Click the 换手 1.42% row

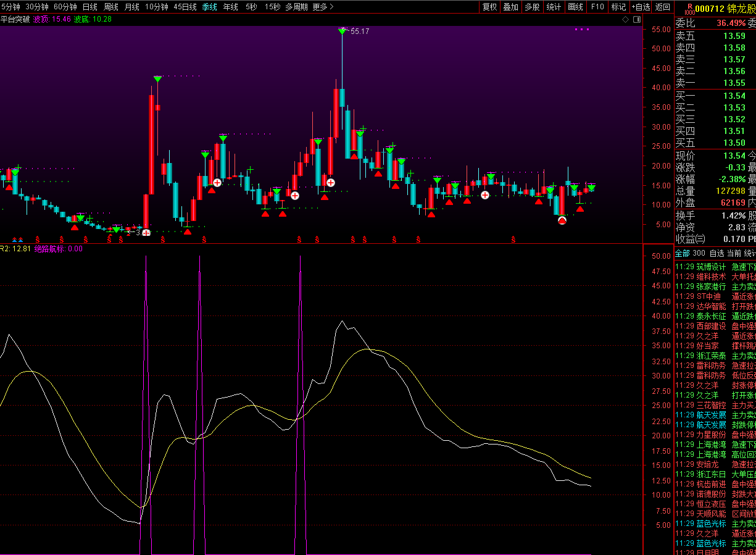715,215
